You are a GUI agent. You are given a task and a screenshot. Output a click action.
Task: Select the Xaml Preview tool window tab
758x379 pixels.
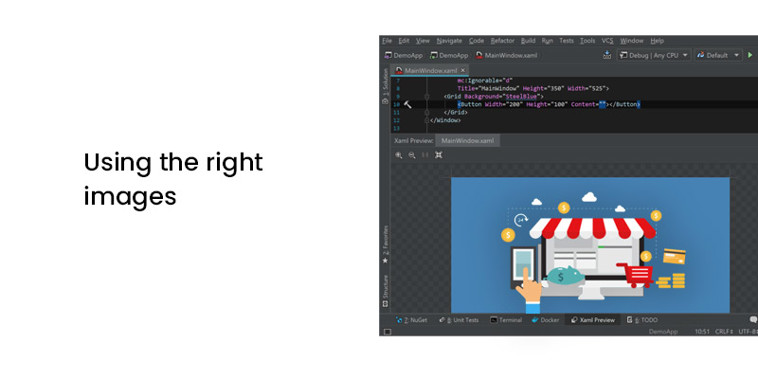coord(593,320)
